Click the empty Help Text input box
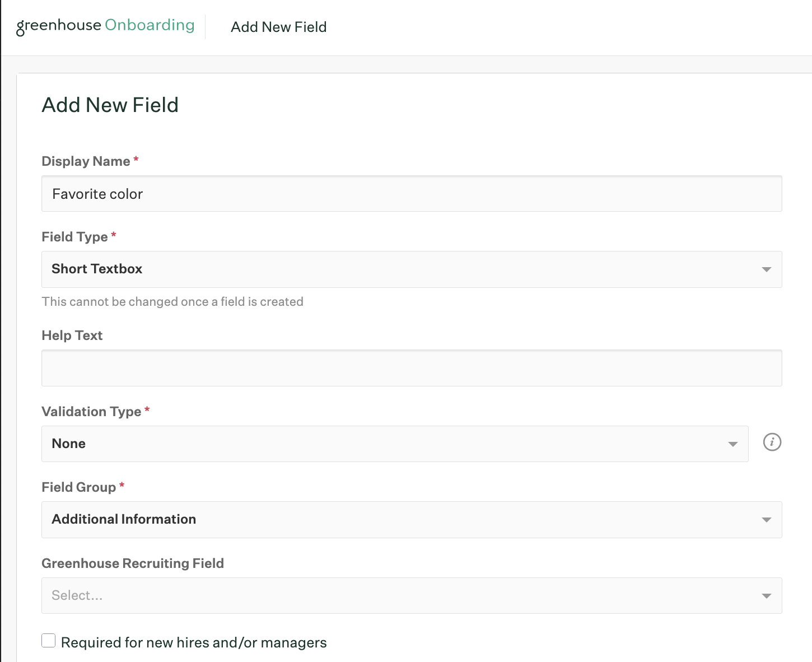The width and height of the screenshot is (812, 662). (411, 368)
